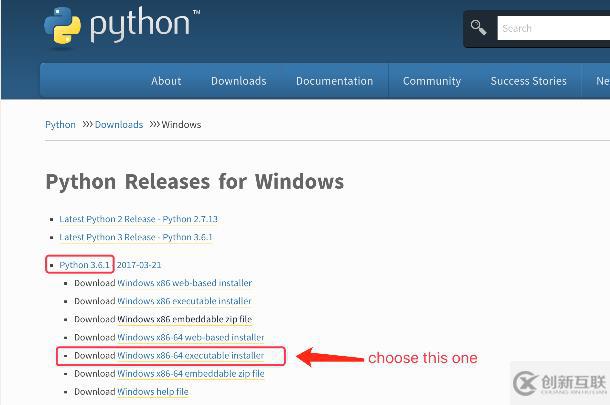Click the Python Releases for Windows heading

[195, 182]
